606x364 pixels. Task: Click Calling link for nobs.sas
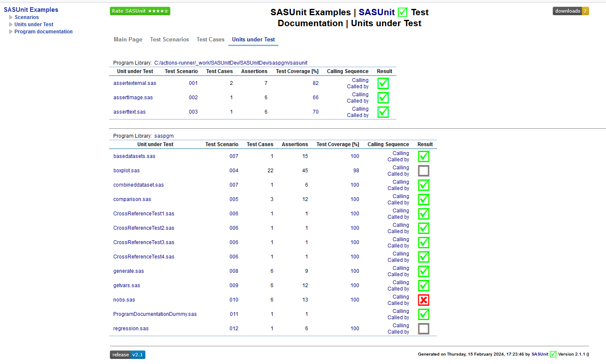pyautogui.click(x=401, y=297)
